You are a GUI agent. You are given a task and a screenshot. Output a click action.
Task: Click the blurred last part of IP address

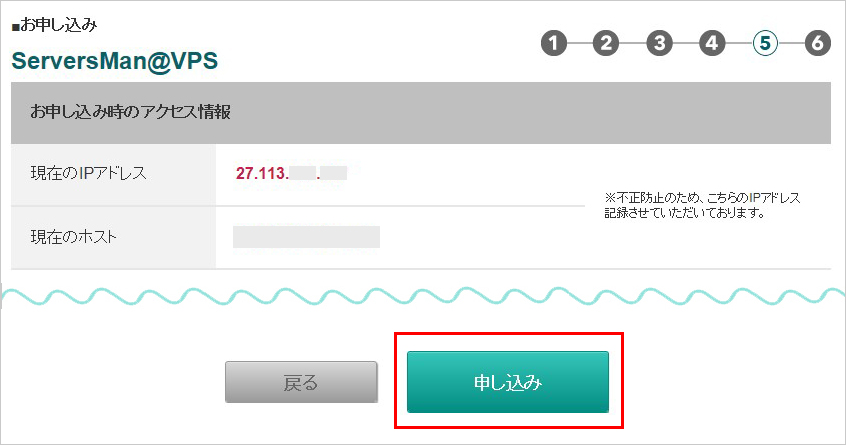click(x=334, y=173)
